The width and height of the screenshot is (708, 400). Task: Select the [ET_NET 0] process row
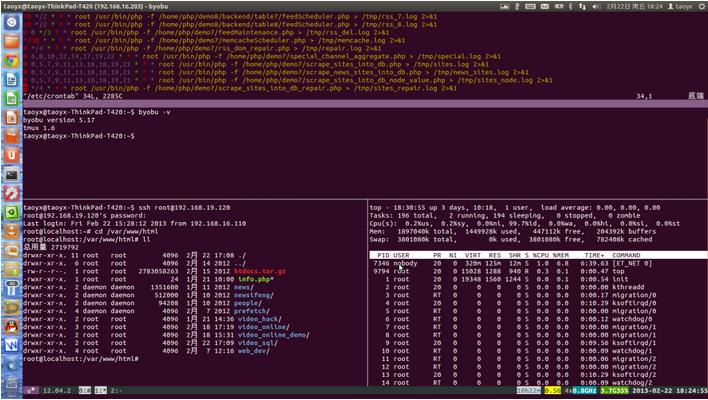click(x=513, y=263)
